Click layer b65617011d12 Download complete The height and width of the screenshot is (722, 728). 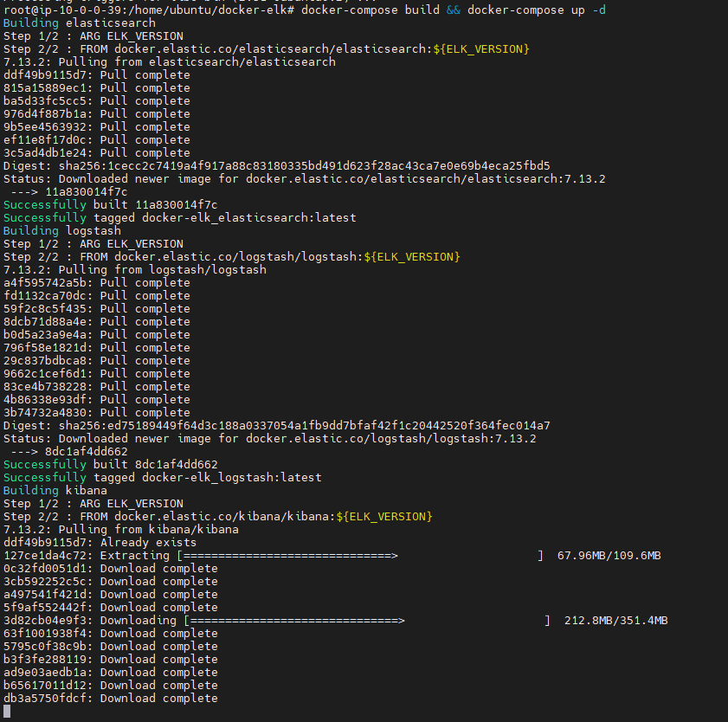[111, 686]
